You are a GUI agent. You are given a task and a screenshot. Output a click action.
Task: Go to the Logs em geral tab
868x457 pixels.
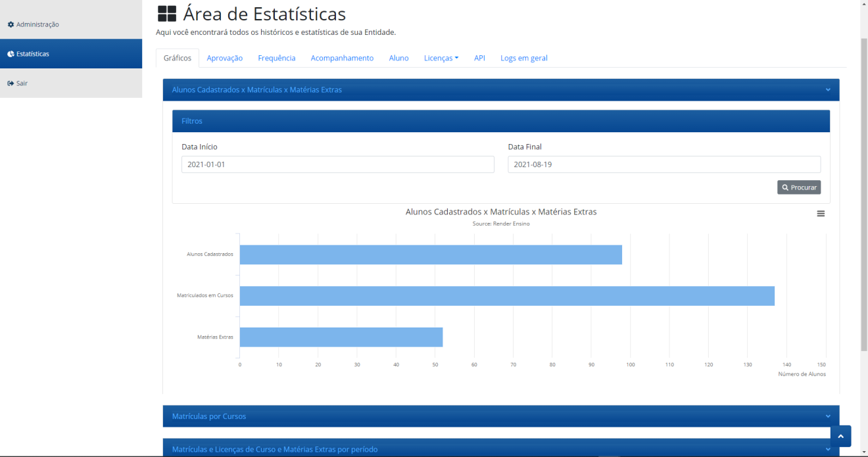tap(523, 58)
